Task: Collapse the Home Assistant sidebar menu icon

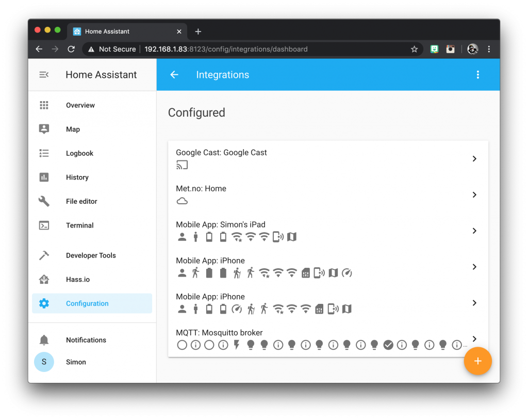Action: click(44, 75)
